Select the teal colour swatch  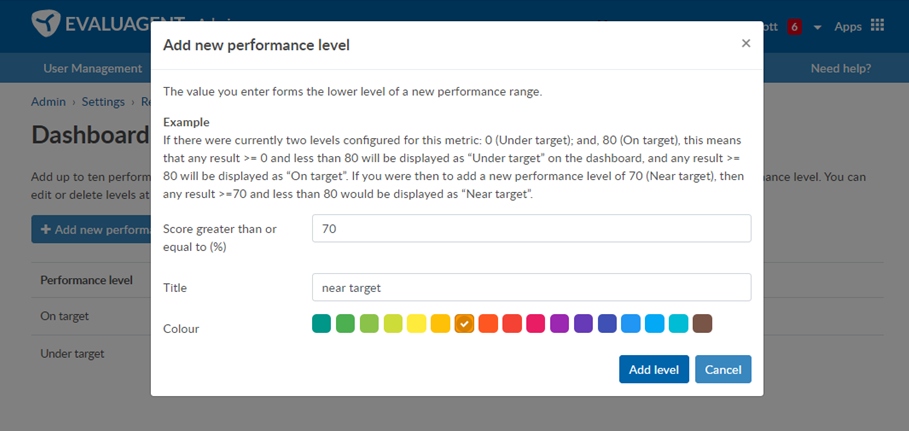coord(321,323)
